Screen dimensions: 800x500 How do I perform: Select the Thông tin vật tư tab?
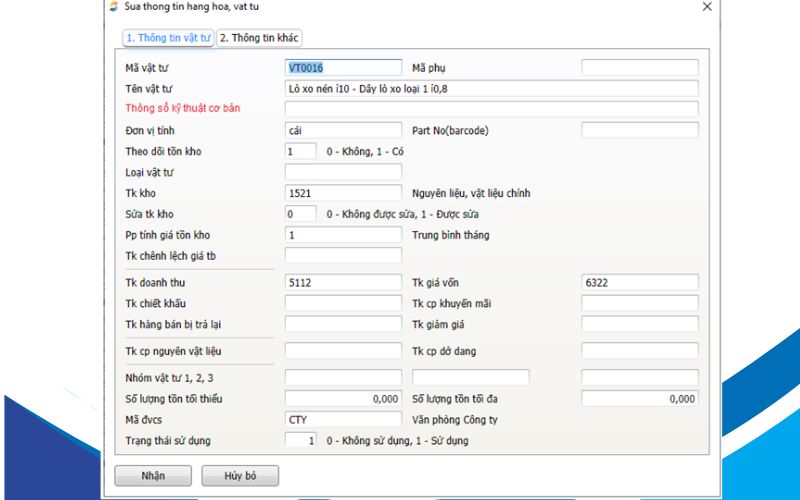coord(168,38)
